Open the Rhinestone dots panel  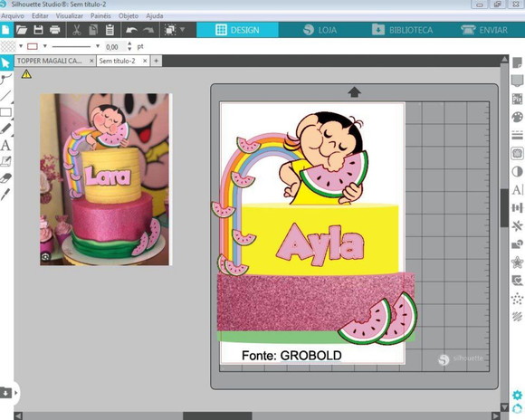[517, 299]
